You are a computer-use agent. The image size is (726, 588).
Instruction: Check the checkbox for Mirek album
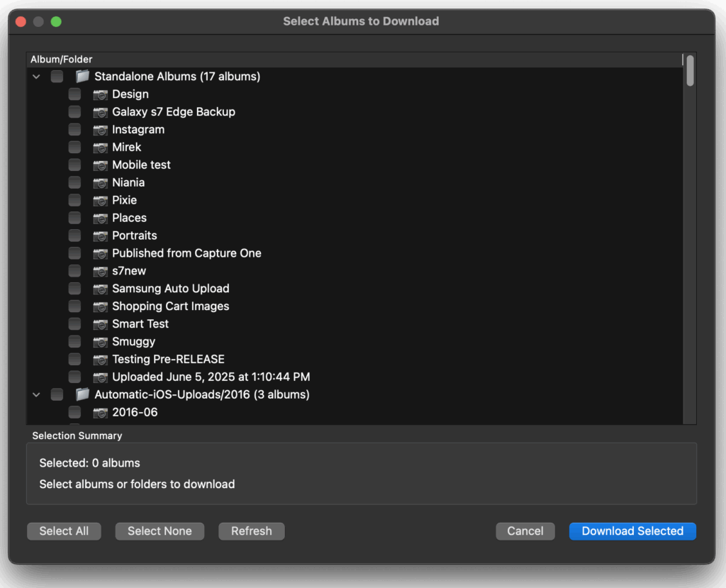pos(74,147)
